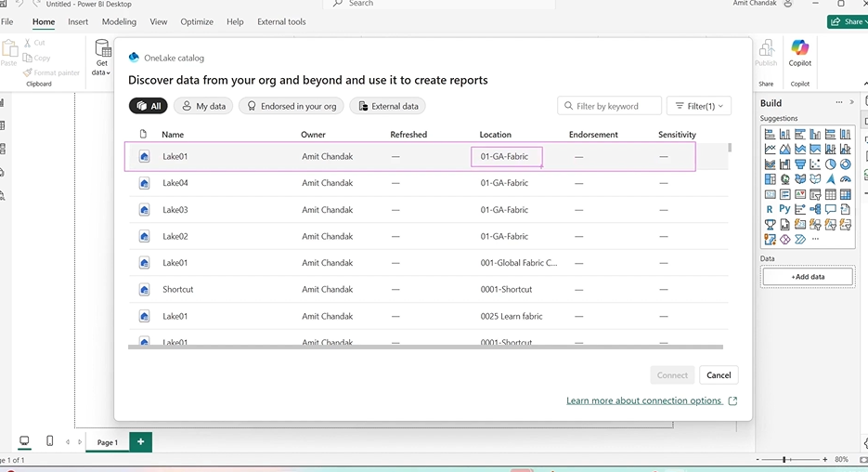This screenshot has height=472, width=868.
Task: Open the Optimize ribbon tab
Action: pyautogui.click(x=197, y=21)
